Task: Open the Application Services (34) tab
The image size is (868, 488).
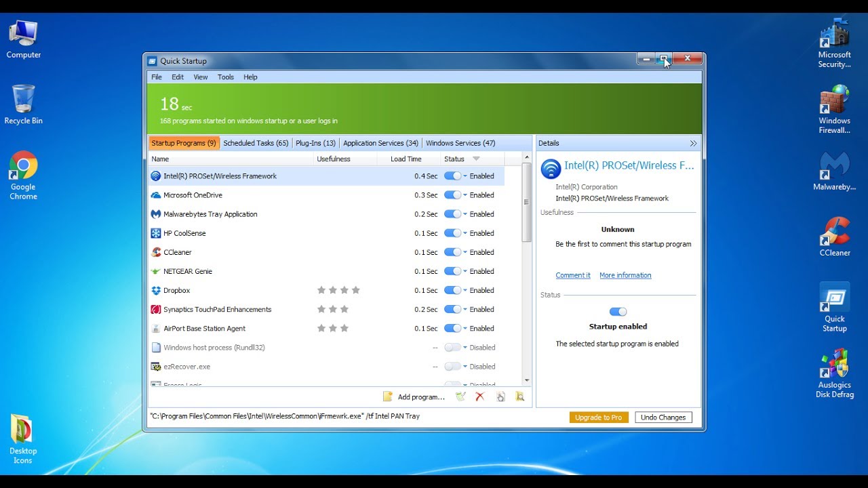Action: coord(380,143)
